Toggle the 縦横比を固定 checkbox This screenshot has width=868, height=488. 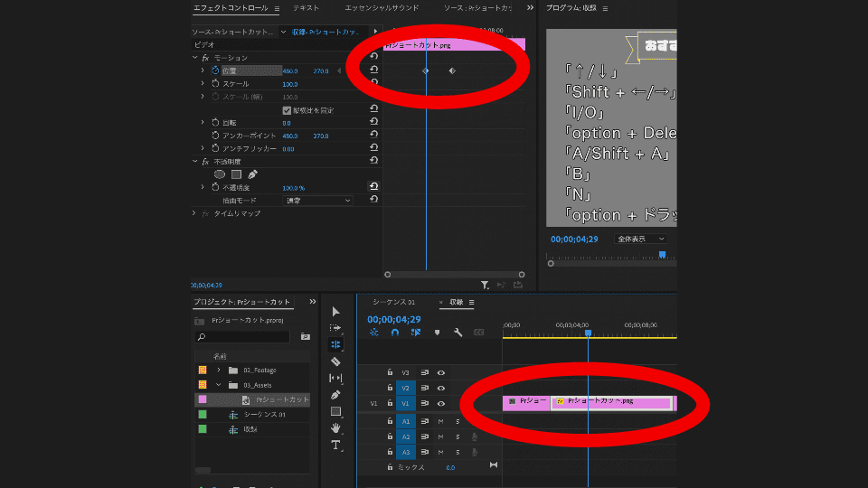[287, 110]
